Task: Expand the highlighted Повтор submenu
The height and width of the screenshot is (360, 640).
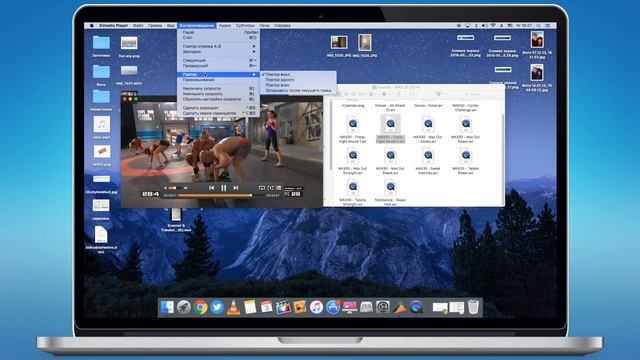Action: [218, 74]
